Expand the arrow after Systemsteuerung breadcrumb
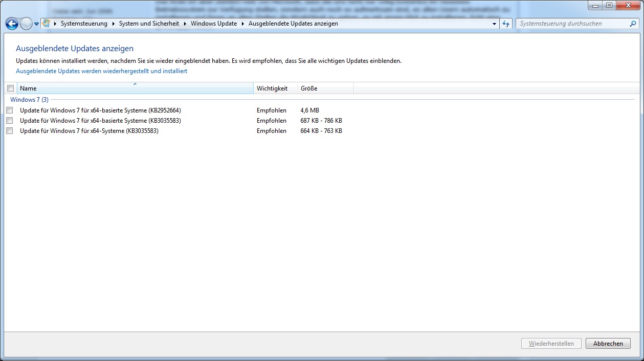Screen dimensions: 644x361 click(x=113, y=24)
